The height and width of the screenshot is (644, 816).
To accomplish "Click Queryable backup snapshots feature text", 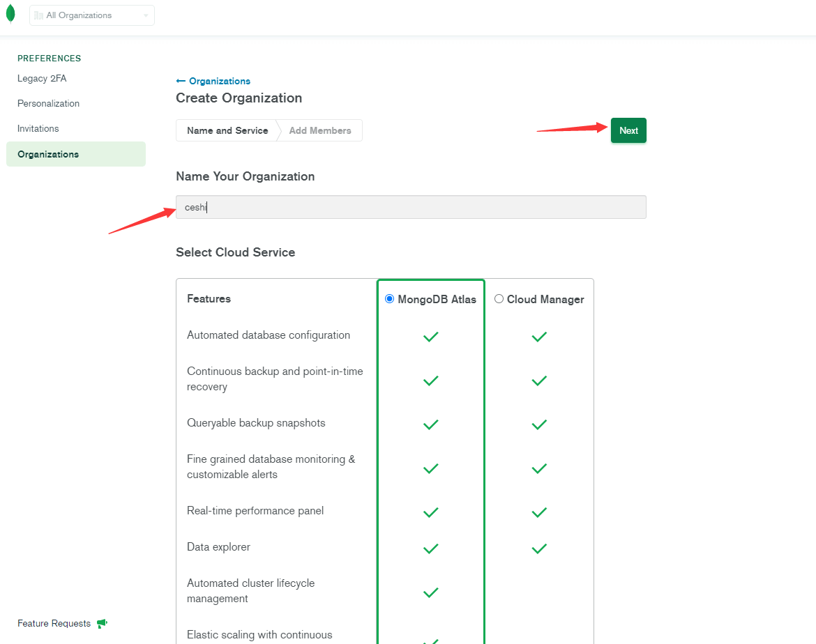I will [256, 423].
